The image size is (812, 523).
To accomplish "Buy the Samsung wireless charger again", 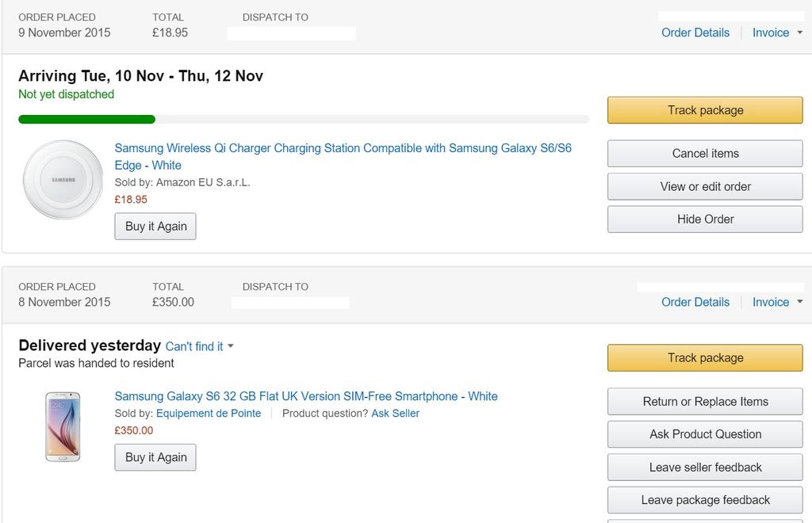I will coord(155,226).
